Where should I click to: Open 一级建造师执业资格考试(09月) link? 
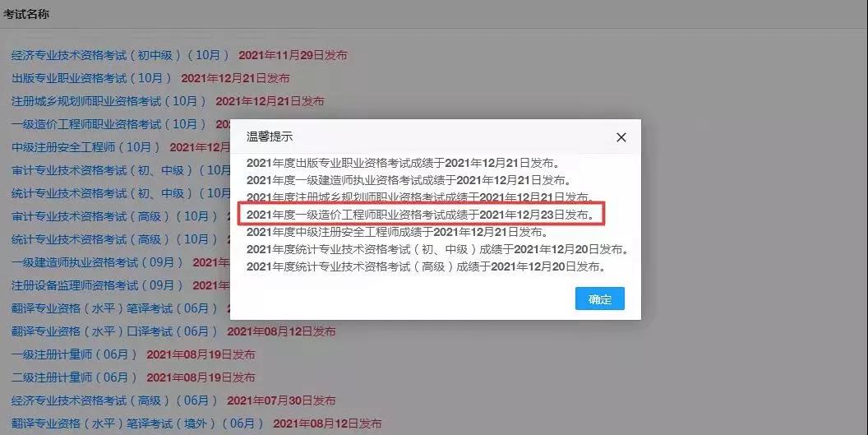(x=97, y=262)
